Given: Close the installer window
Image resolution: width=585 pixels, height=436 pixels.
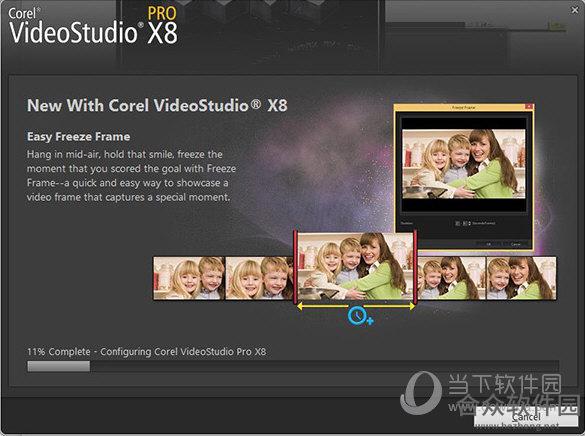Looking at the screenshot, I should pyautogui.click(x=575, y=10).
